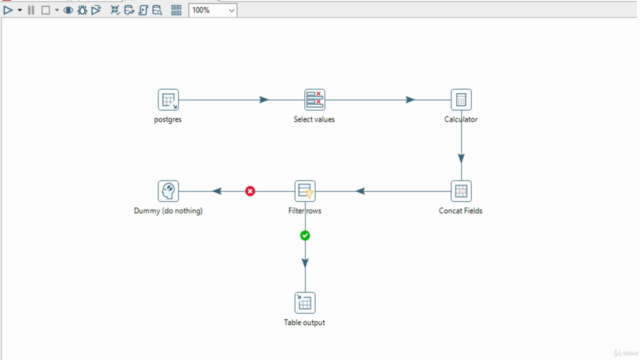The image size is (640, 360).
Task: Run the transformation with the play icon
Action: [8, 10]
